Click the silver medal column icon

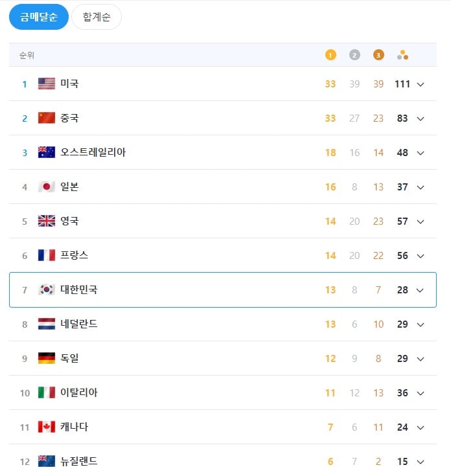click(354, 55)
